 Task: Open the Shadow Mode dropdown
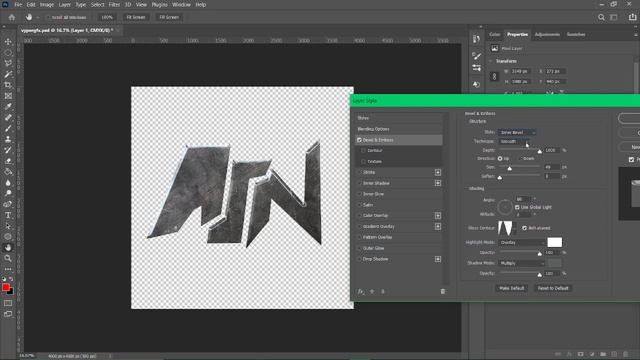[522, 263]
